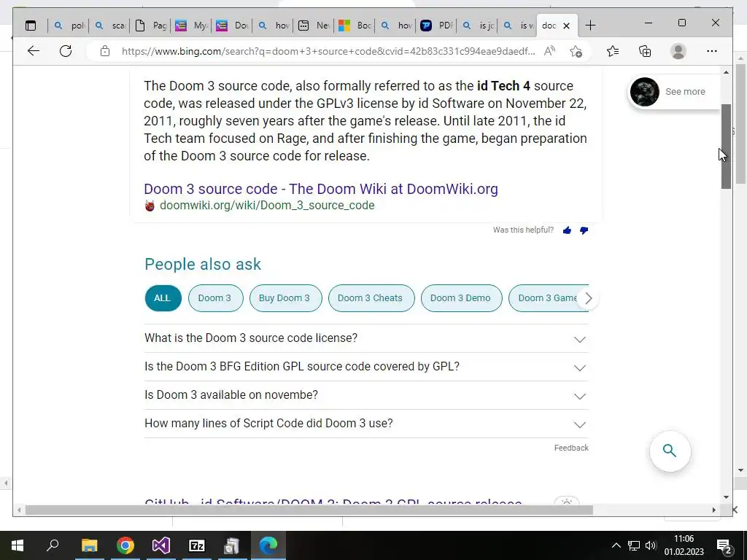This screenshot has height=560, width=747.
Task: Click the page scroll up arrow
Action: click(x=726, y=72)
